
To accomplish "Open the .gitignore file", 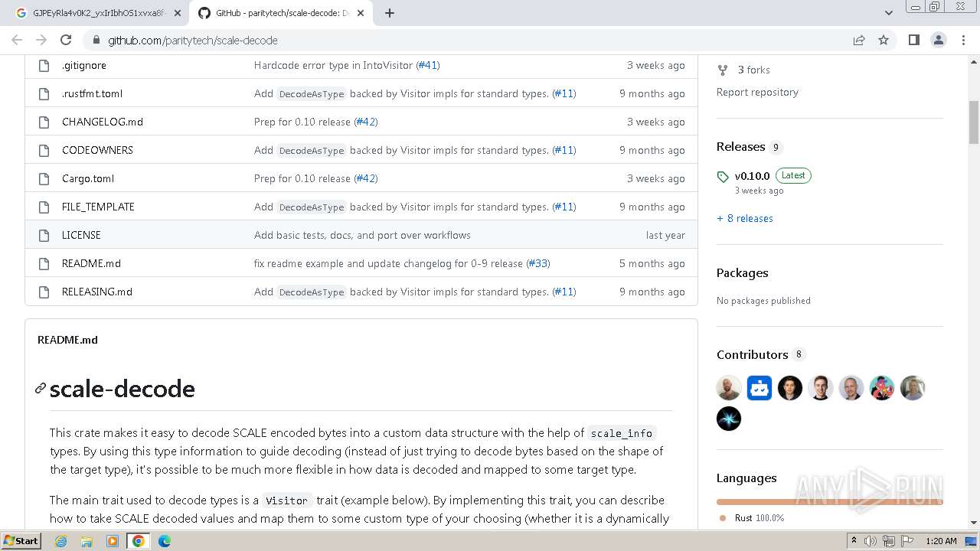I will pos(84,65).
